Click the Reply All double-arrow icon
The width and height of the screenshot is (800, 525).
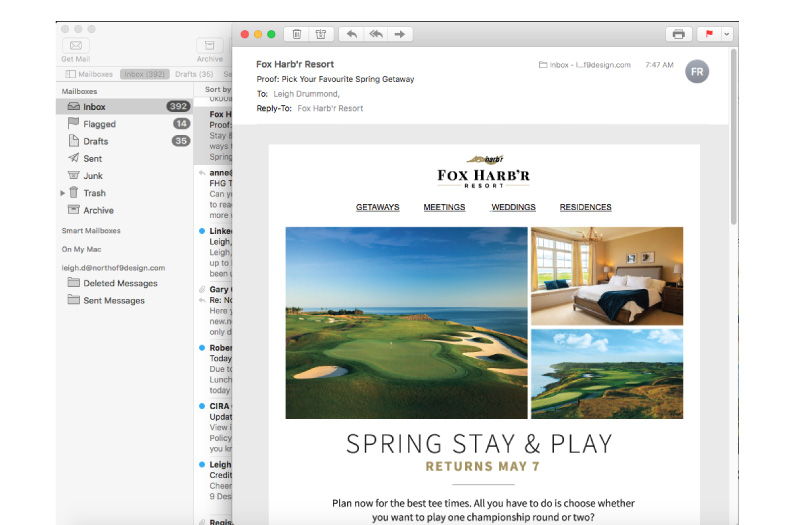376,34
